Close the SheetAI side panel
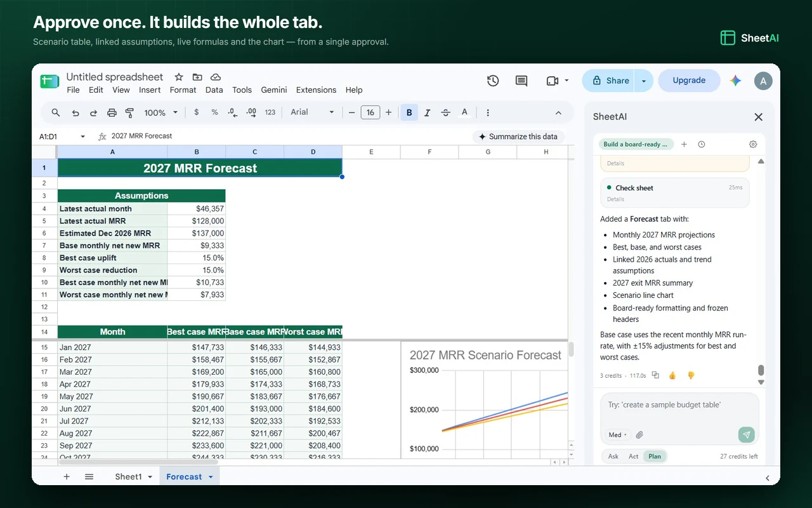This screenshot has height=508, width=812. 758,117
